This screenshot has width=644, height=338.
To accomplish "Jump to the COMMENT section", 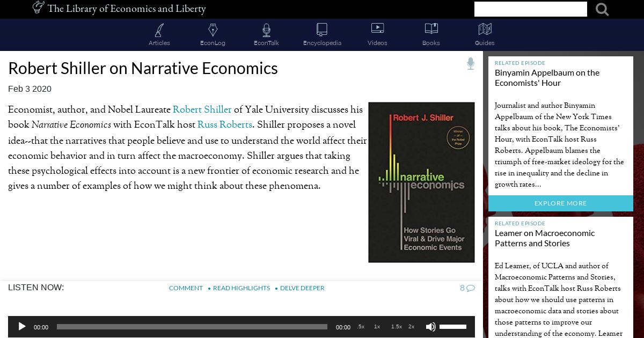I will [x=186, y=288].
